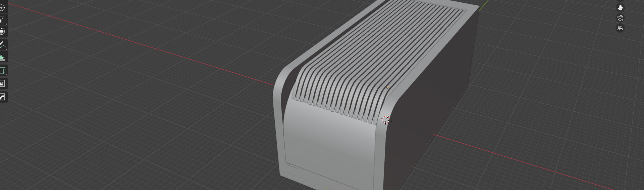Select the Scale tool

pyautogui.click(x=2, y=20)
